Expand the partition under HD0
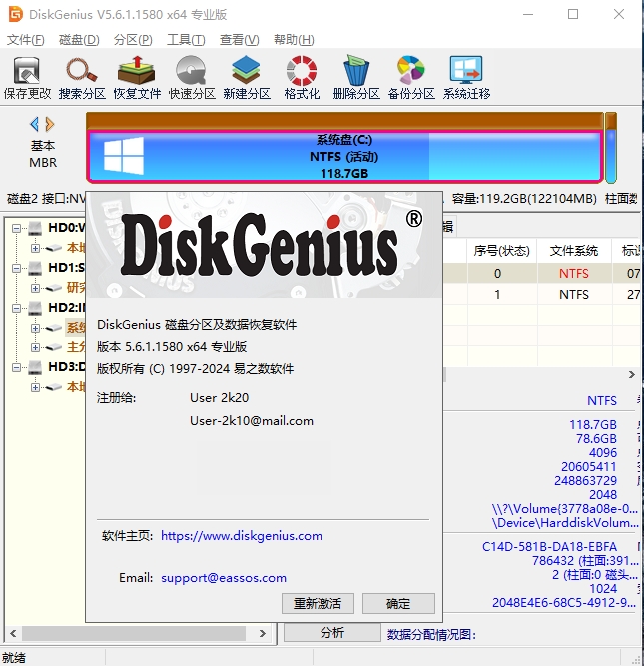The image size is (644, 666). (x=35, y=248)
